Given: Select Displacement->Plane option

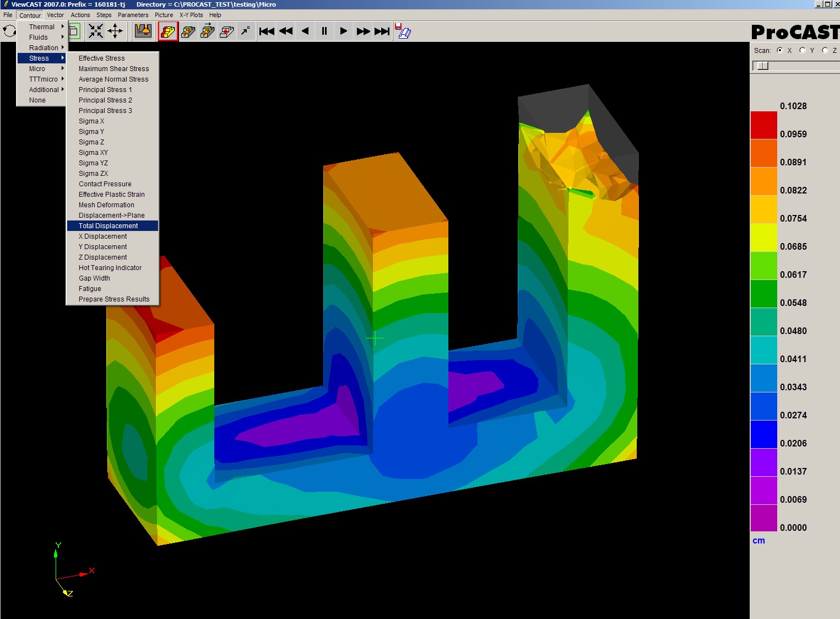Looking at the screenshot, I should (x=112, y=216).
